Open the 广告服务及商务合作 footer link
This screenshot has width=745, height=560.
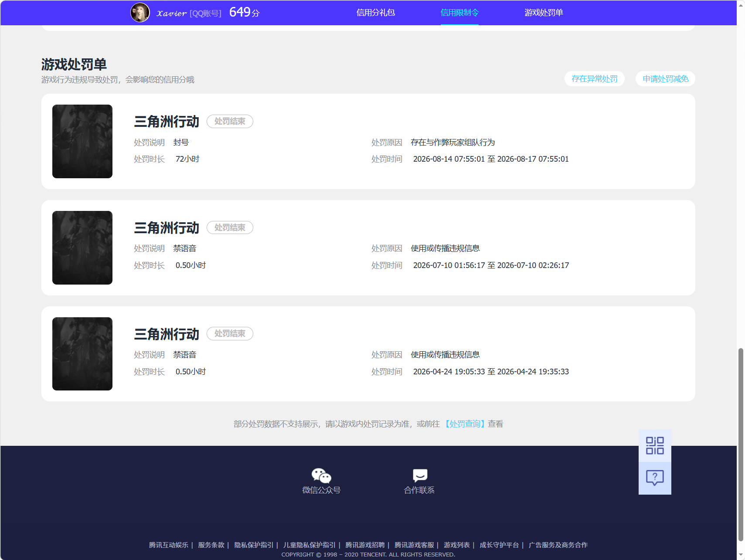click(x=558, y=545)
